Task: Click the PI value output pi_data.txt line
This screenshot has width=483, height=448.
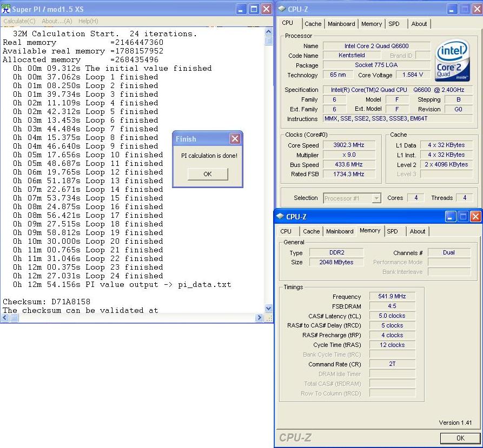Action: (122, 284)
